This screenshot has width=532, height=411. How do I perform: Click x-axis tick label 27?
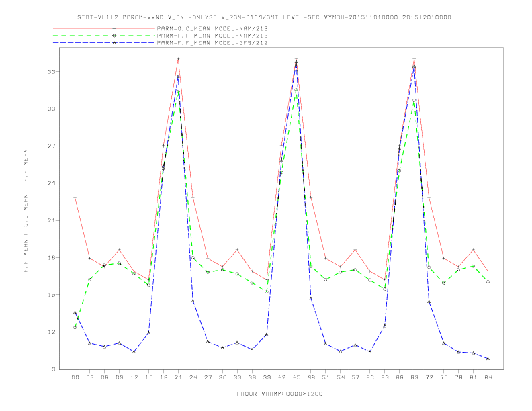(x=208, y=377)
